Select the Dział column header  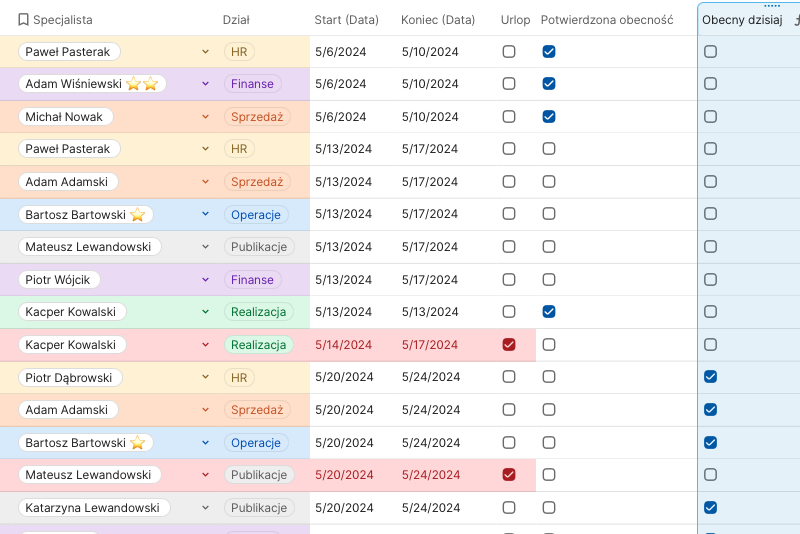pos(236,19)
